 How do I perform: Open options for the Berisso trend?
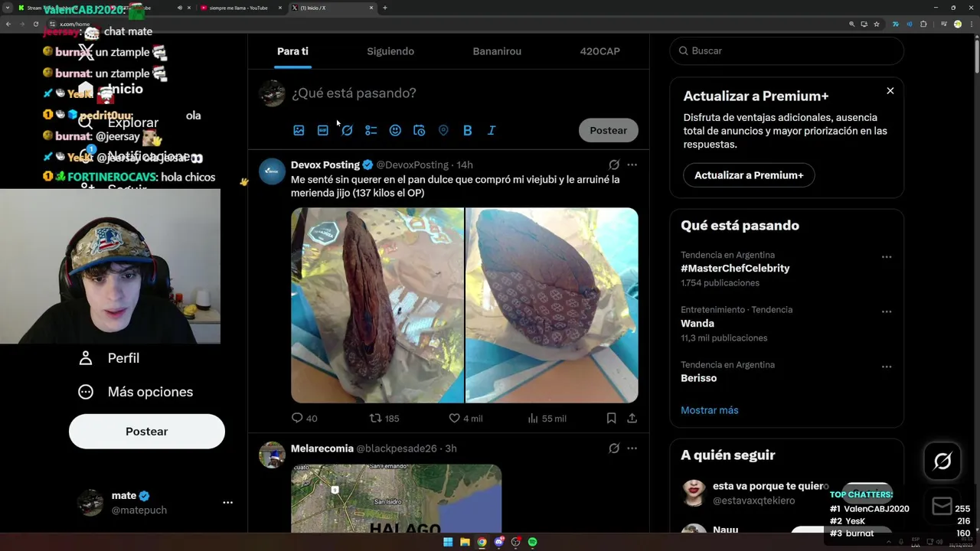click(x=887, y=367)
